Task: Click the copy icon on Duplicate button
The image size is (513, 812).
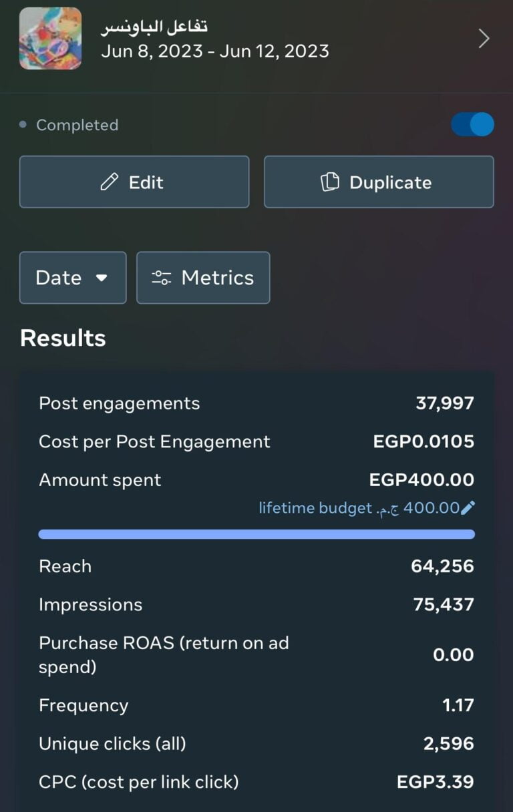Action: click(330, 182)
